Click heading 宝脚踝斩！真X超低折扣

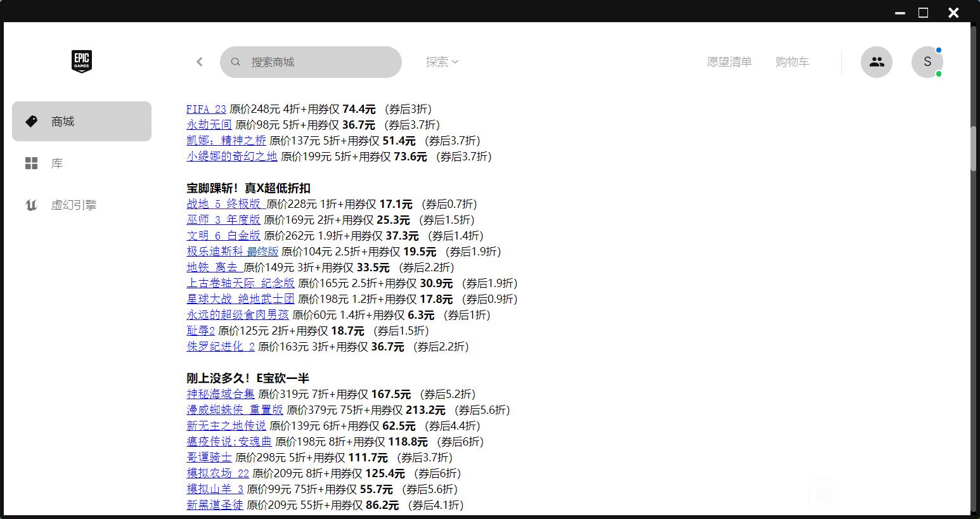tap(248, 188)
